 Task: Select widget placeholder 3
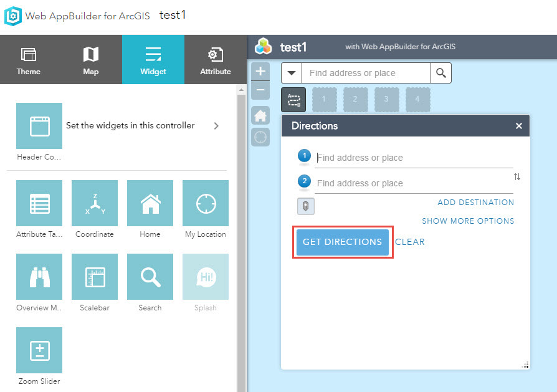coord(387,100)
